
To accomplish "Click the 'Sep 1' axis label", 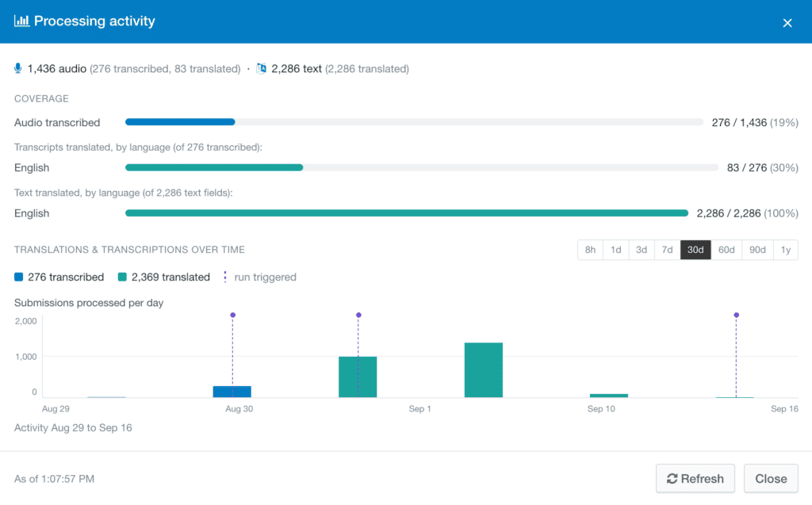I will point(420,408).
